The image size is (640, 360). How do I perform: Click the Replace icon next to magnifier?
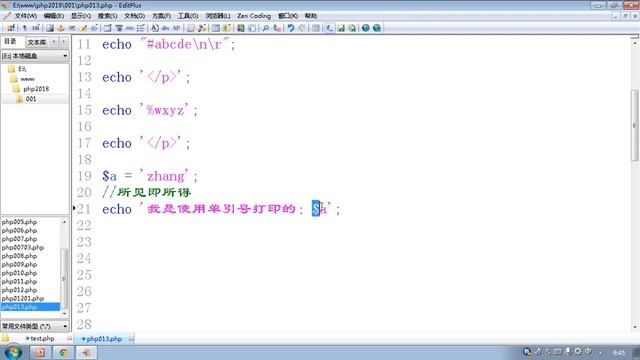point(277,28)
